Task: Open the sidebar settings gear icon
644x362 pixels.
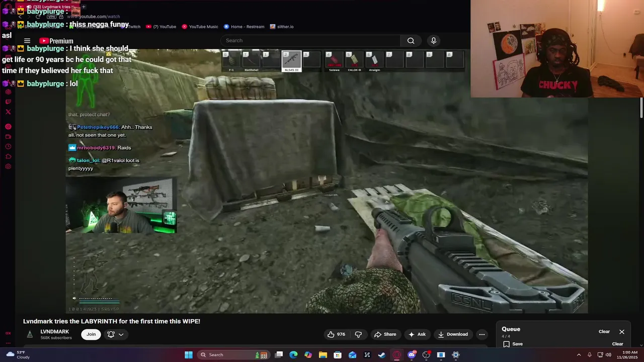Action: coord(8,166)
